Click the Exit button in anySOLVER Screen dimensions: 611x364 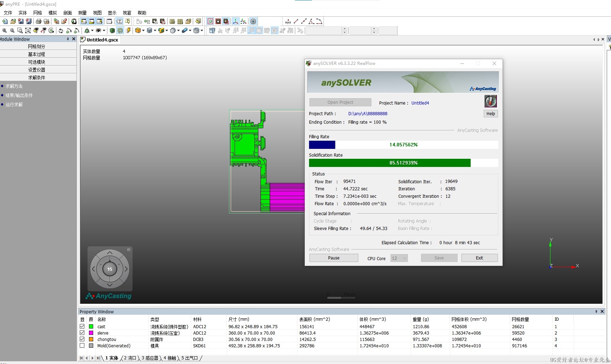tap(480, 258)
